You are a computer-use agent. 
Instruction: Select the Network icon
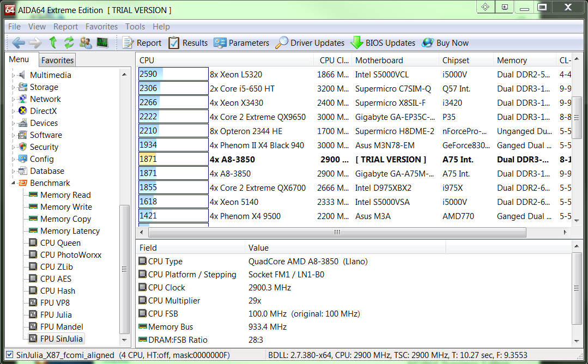coord(22,99)
